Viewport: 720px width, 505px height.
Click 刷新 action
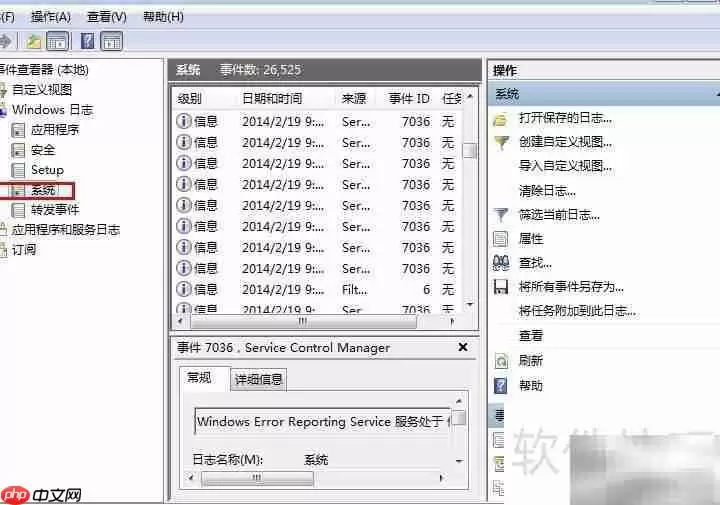tap(531, 360)
